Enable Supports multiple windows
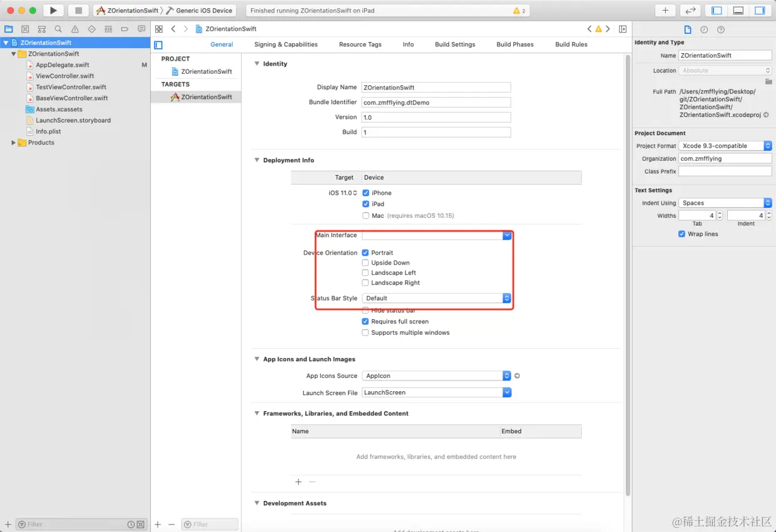Screen dimensions: 776x532 point(365,333)
